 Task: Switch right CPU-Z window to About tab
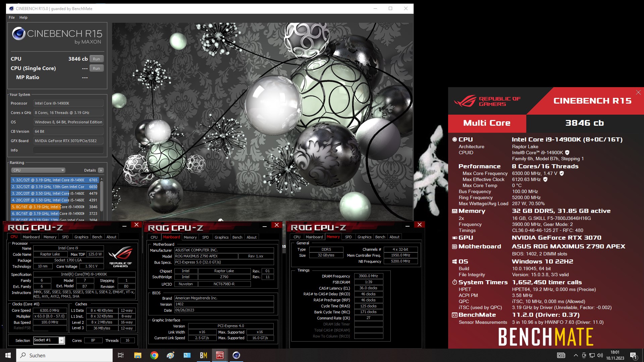coord(394,237)
